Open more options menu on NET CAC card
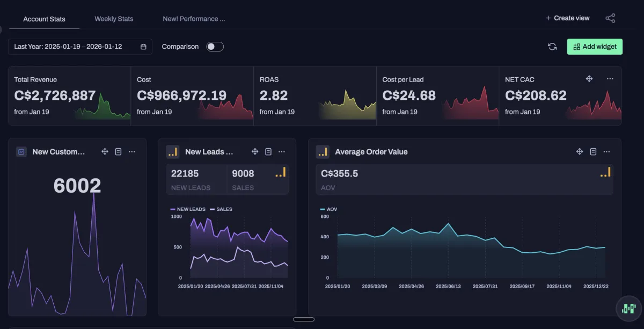This screenshot has width=644, height=329. [x=610, y=79]
